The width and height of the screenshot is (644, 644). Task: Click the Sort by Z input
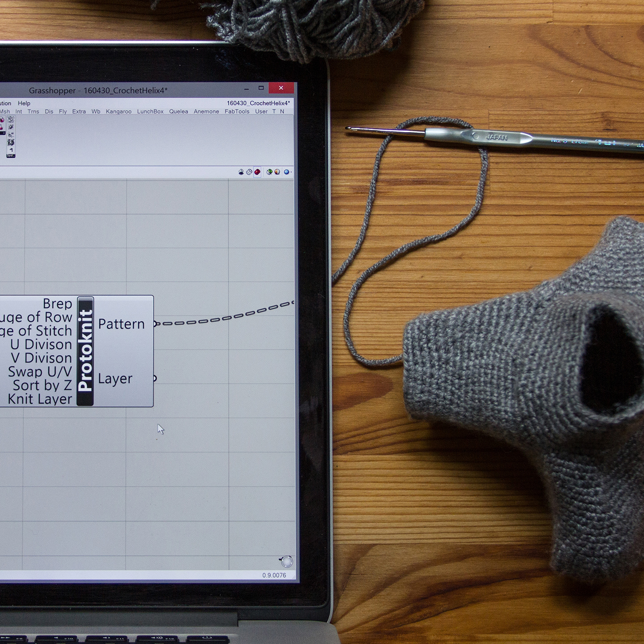pos(43,385)
